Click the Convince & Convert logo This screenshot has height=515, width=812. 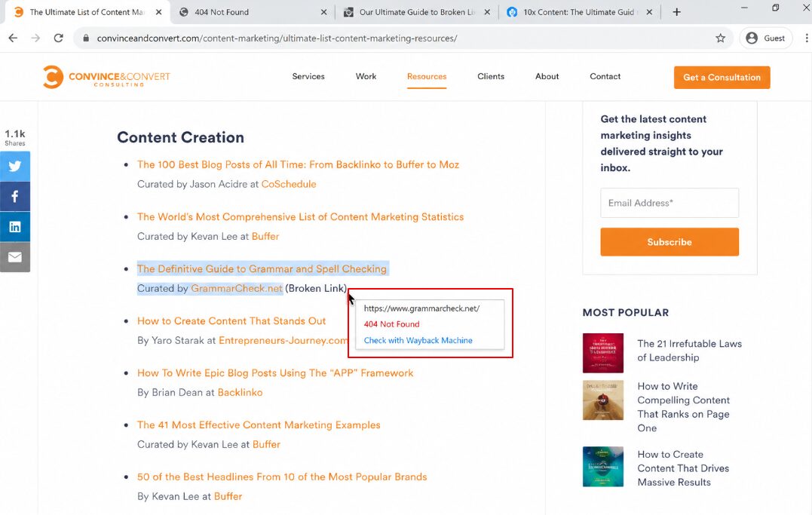(x=106, y=77)
